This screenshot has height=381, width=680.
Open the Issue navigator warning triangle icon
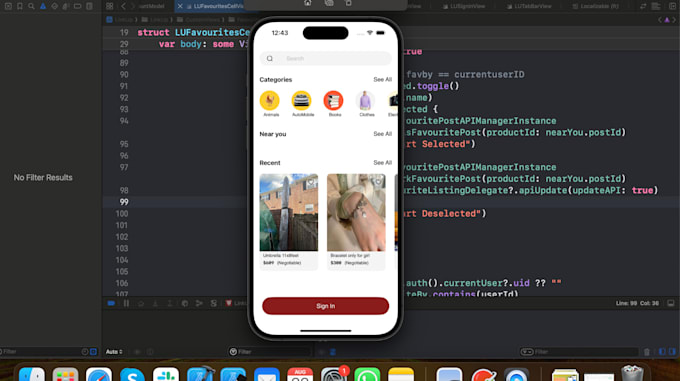pyautogui.click(x=43, y=6)
